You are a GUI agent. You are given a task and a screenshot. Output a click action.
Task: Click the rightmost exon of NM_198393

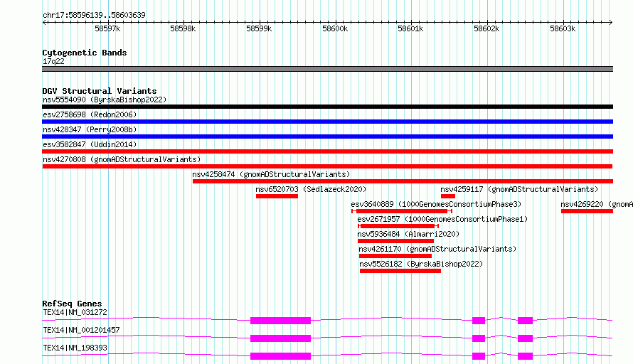click(525, 356)
